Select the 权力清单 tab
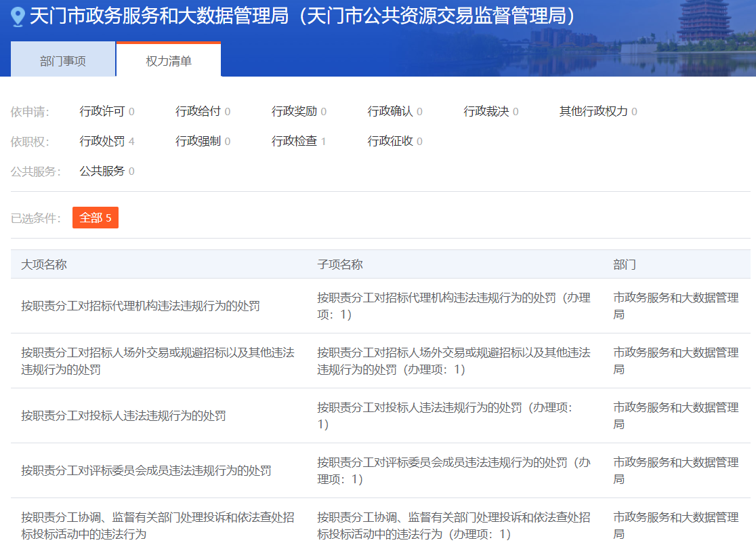 pyautogui.click(x=169, y=61)
